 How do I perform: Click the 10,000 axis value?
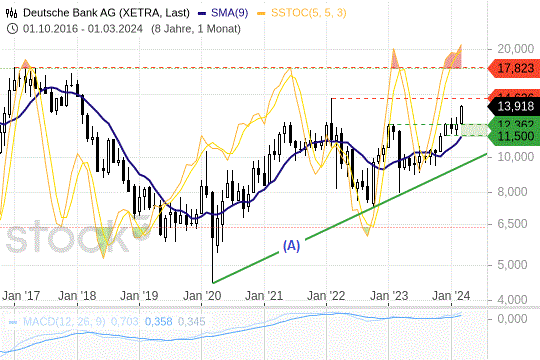(516, 157)
